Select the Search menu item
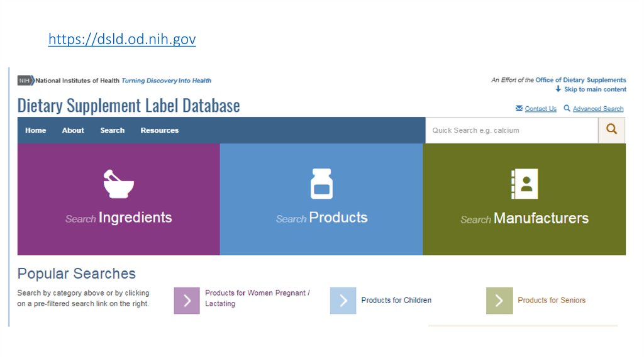644x361 pixels. pos(113,130)
